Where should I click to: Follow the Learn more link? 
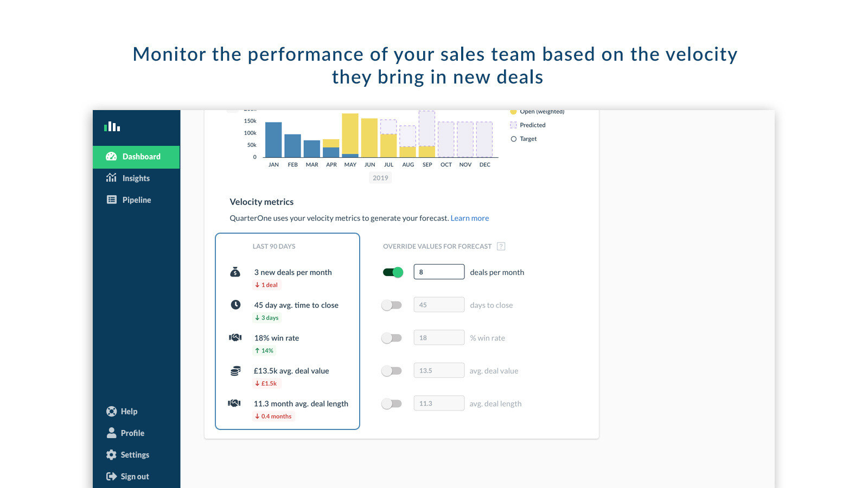(470, 218)
